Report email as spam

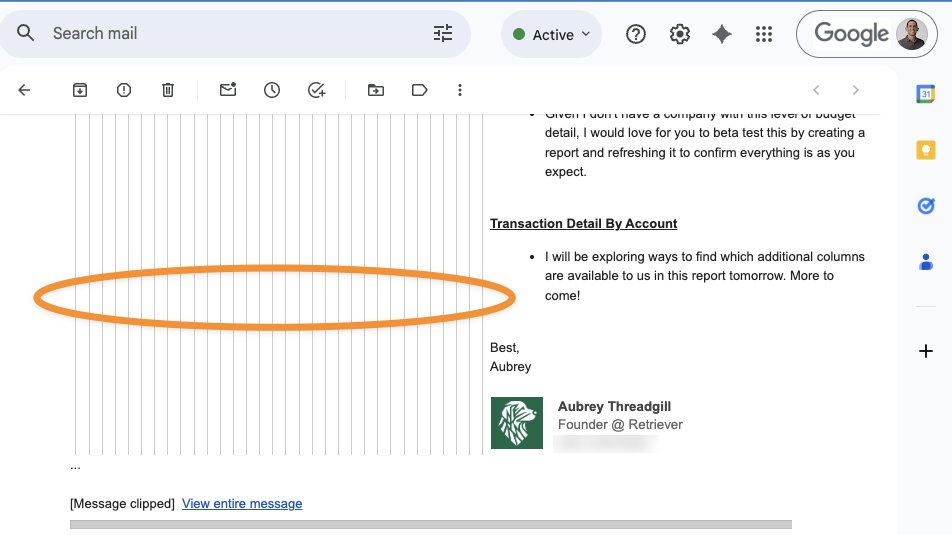tap(124, 90)
